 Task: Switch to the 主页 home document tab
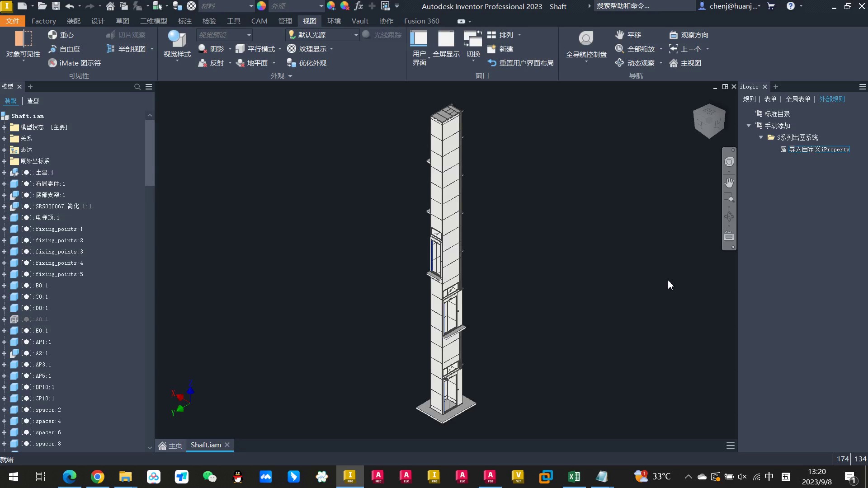pyautogui.click(x=170, y=446)
